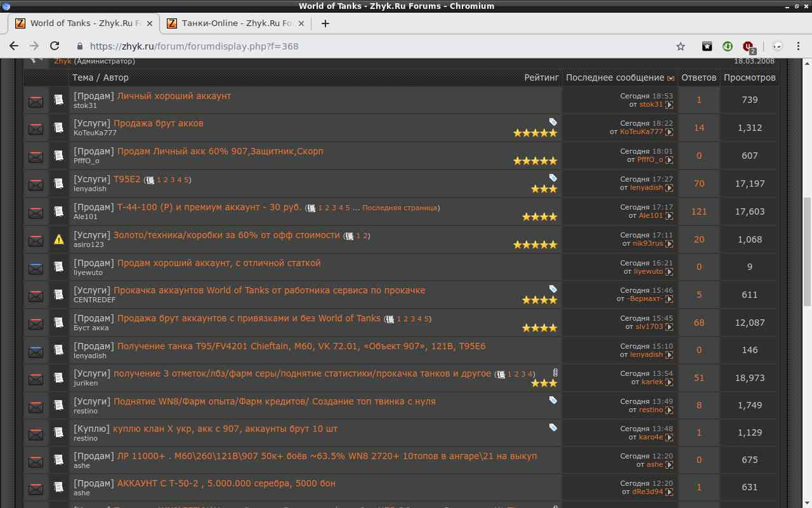Click the five-star rating of 'Продам Личный акк' thread
Image resolution: width=812 pixels, height=508 pixels.
535,161
